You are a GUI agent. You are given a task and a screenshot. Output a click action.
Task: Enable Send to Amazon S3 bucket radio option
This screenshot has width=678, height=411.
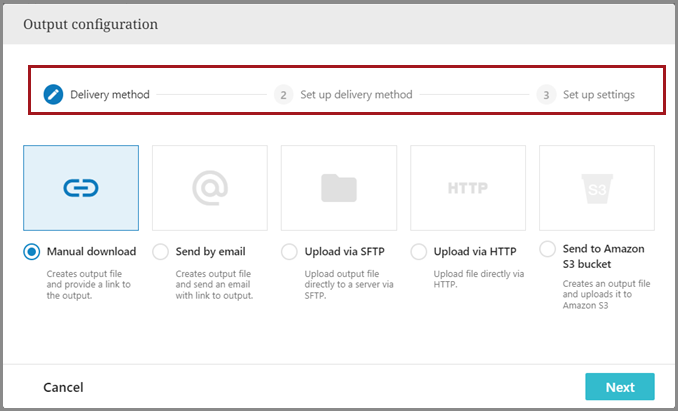point(548,249)
